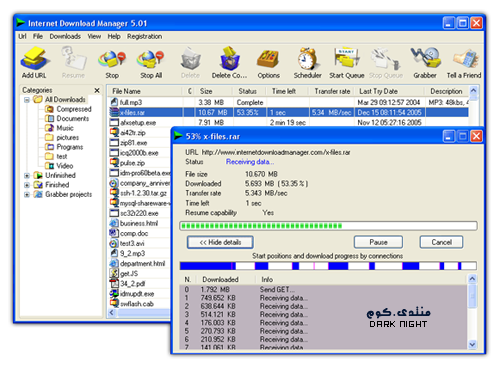Click the Delete toolbar icon
500x368 pixels.
pos(190,59)
